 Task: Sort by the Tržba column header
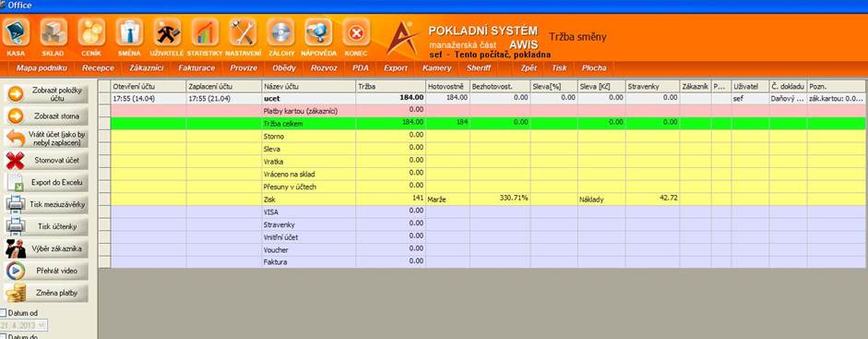coord(391,87)
